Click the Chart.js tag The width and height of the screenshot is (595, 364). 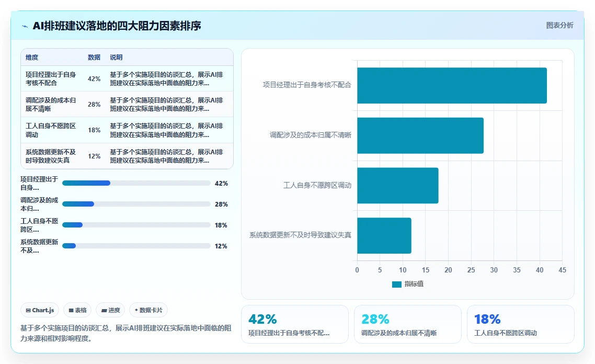pos(40,310)
